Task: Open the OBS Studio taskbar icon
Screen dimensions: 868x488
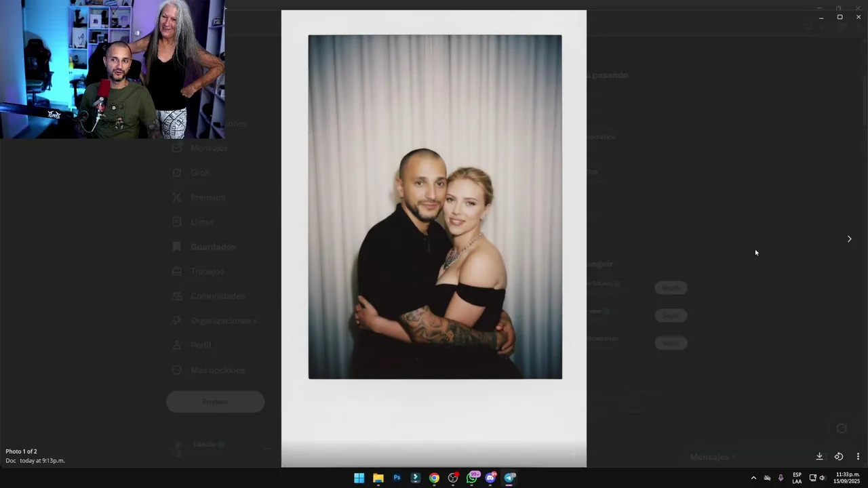Action: point(453,478)
